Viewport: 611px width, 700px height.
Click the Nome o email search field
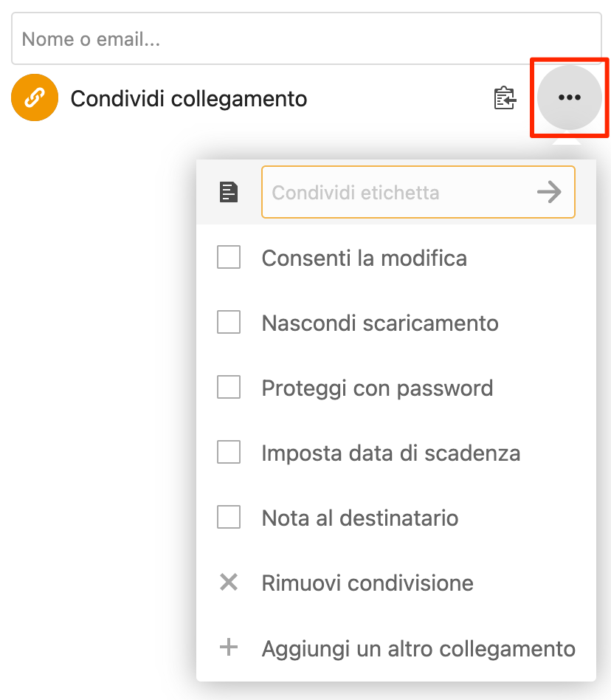306,39
